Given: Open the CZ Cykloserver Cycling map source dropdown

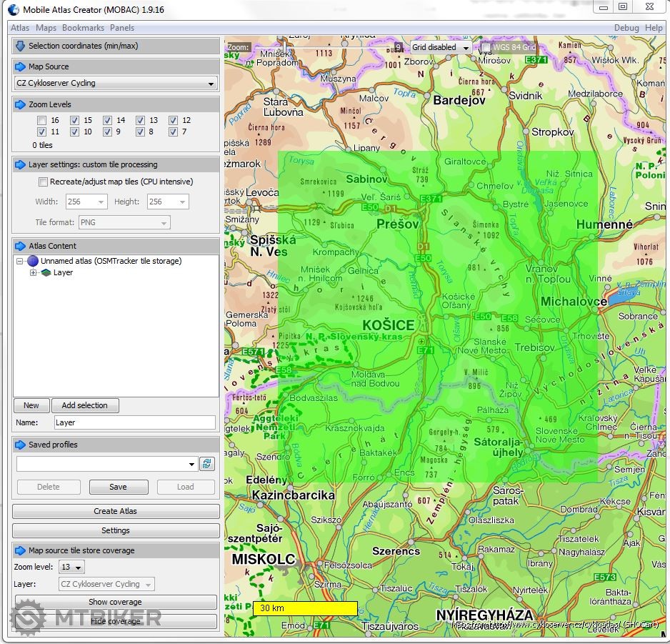Looking at the screenshot, I should [116, 84].
